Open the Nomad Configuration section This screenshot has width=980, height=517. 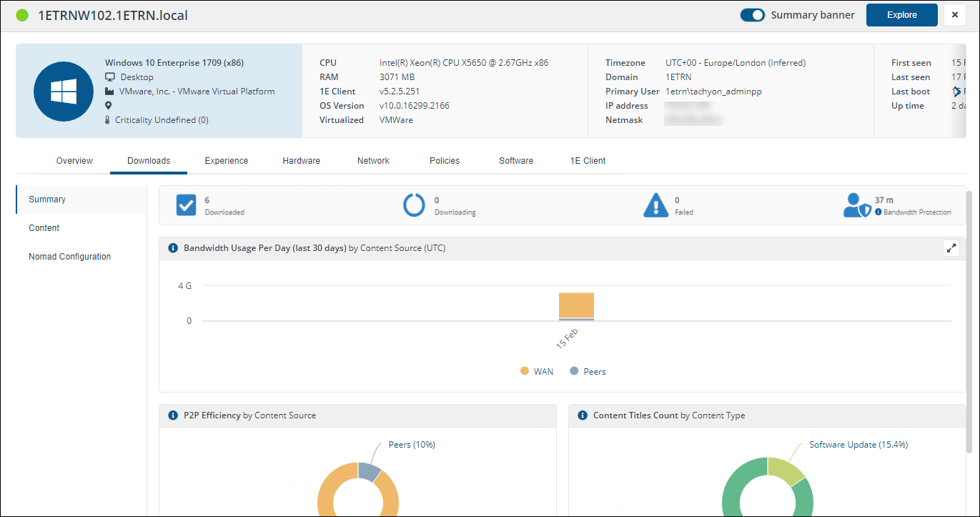click(x=69, y=257)
